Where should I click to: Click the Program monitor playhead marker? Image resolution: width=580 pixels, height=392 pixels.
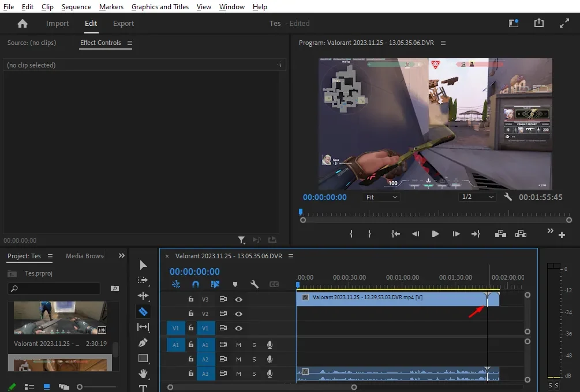301,212
